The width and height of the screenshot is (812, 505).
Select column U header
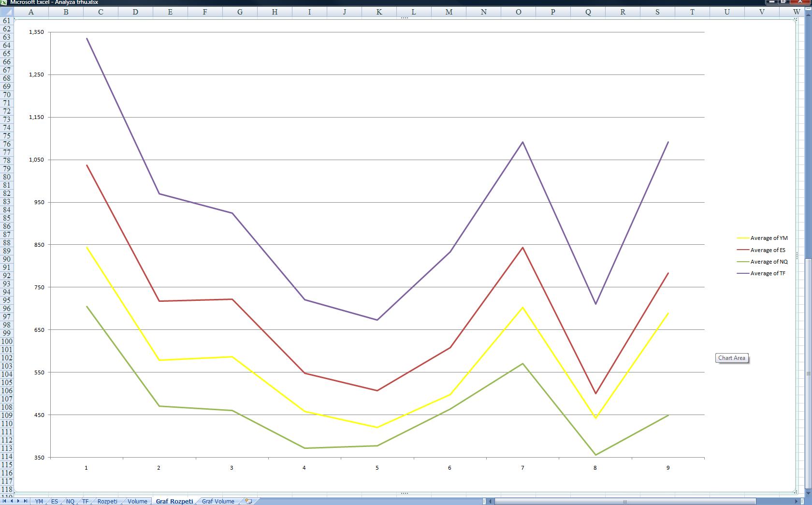click(727, 12)
